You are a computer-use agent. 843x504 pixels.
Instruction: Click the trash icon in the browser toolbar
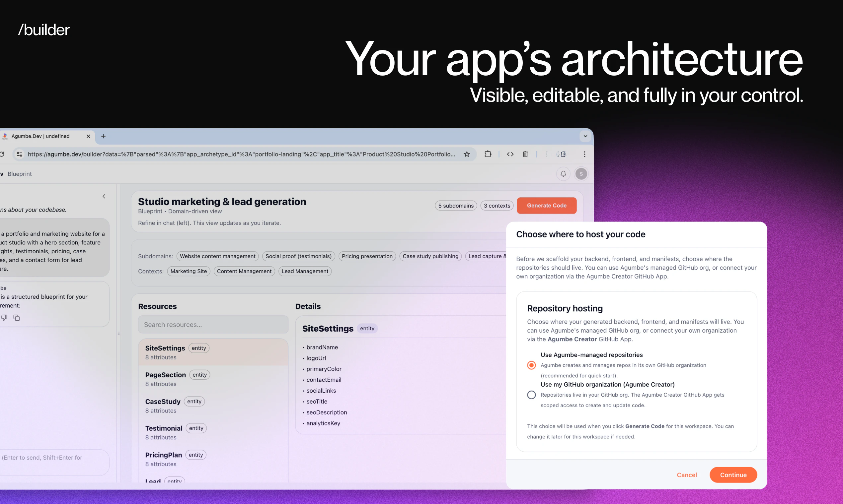(x=525, y=154)
